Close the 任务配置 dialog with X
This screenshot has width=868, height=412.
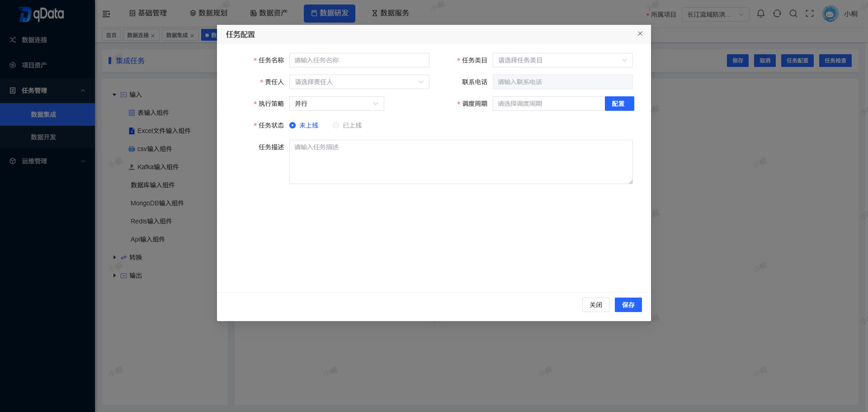pyautogui.click(x=640, y=33)
